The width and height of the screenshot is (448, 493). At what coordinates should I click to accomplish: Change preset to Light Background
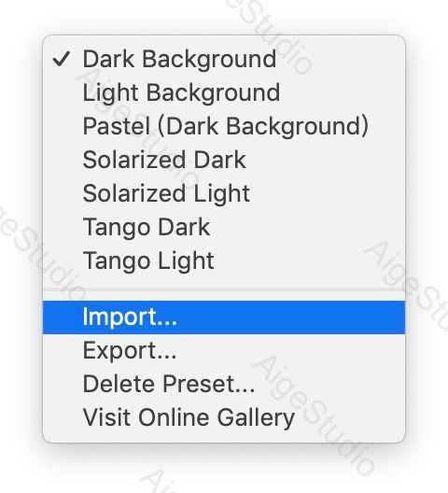pyautogui.click(x=224, y=92)
